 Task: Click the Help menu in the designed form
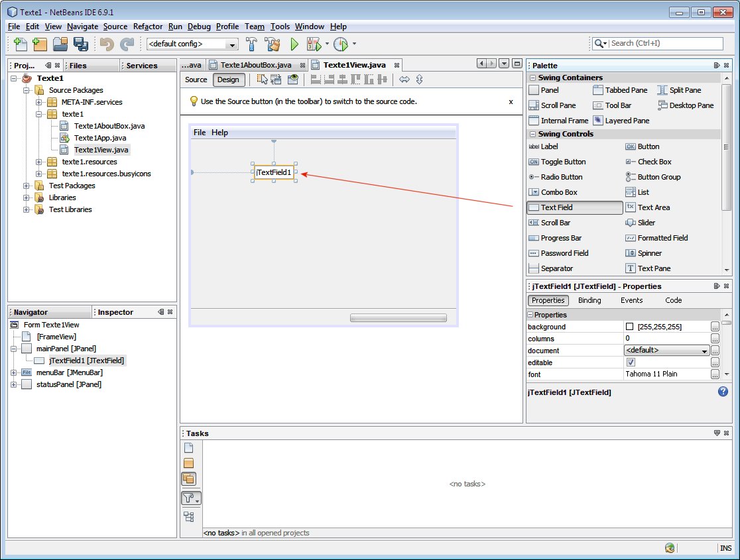pyautogui.click(x=219, y=133)
